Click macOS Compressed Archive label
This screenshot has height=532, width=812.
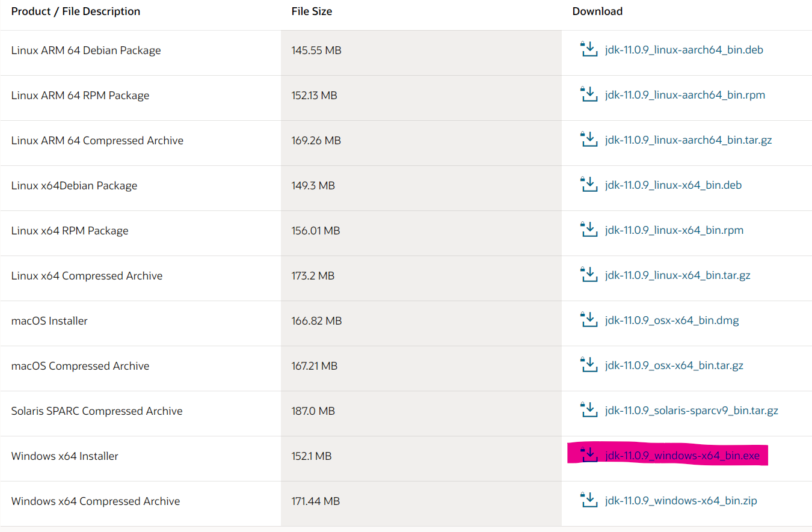(80, 366)
